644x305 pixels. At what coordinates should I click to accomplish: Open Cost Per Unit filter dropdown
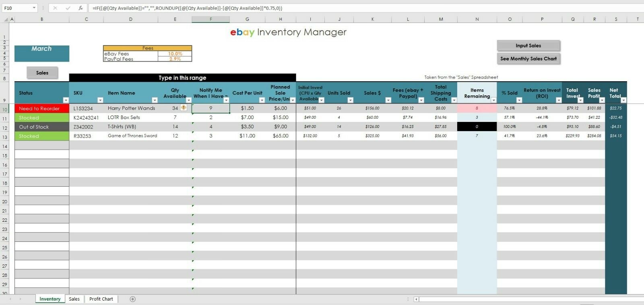262,100
